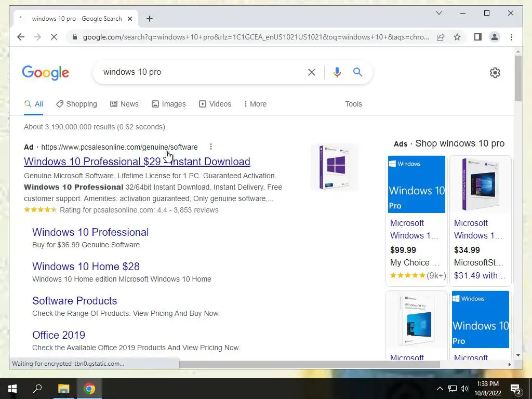
Task: Open network status in the system tray
Action: [x=453, y=389]
